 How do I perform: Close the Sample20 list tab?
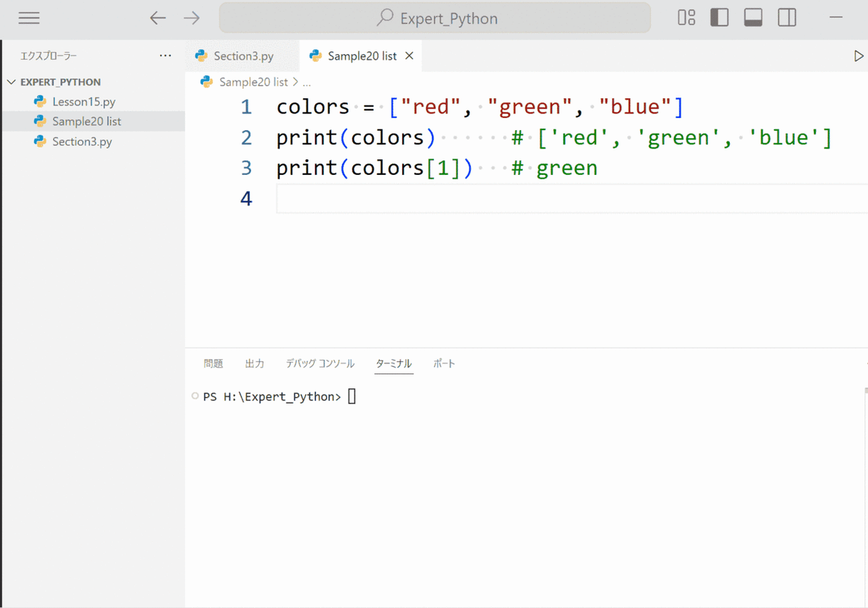(409, 56)
